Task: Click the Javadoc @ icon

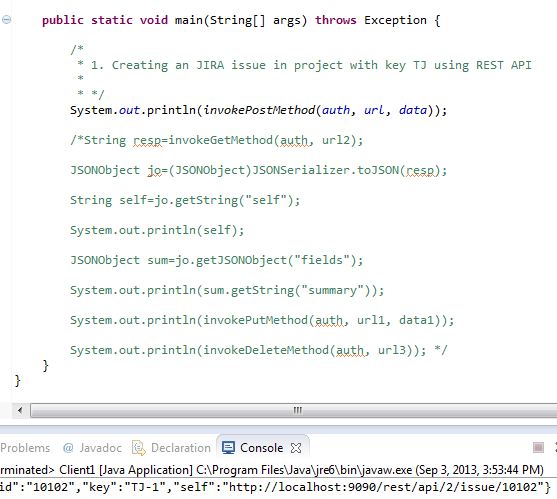Action: coord(67,448)
